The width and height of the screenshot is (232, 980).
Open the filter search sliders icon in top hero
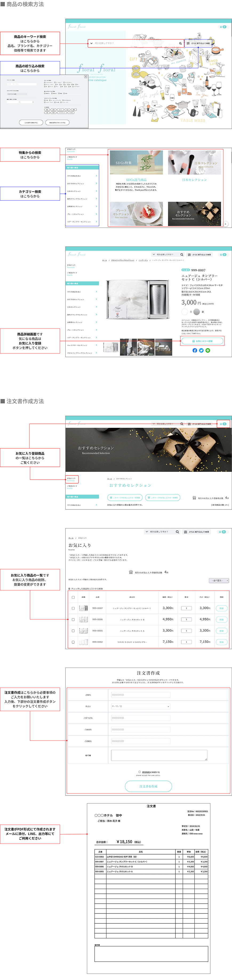point(188,43)
